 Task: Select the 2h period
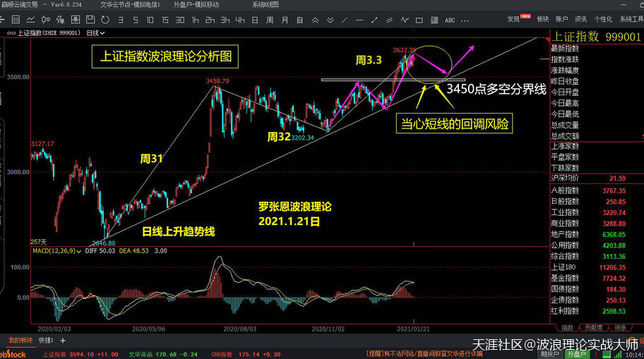click(x=210, y=20)
